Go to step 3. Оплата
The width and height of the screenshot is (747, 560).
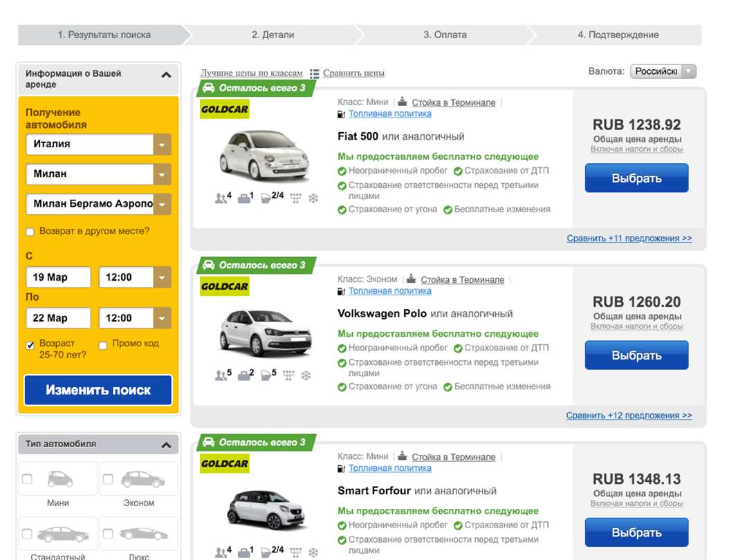445,35
